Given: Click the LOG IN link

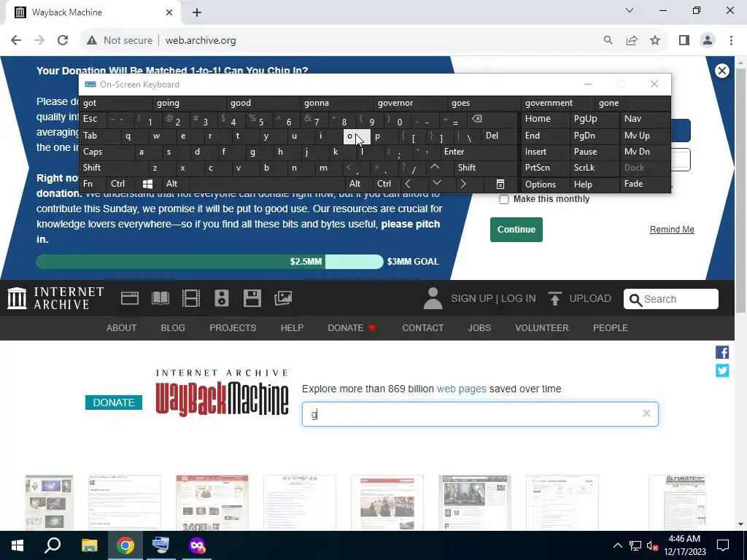Looking at the screenshot, I should [x=519, y=298].
